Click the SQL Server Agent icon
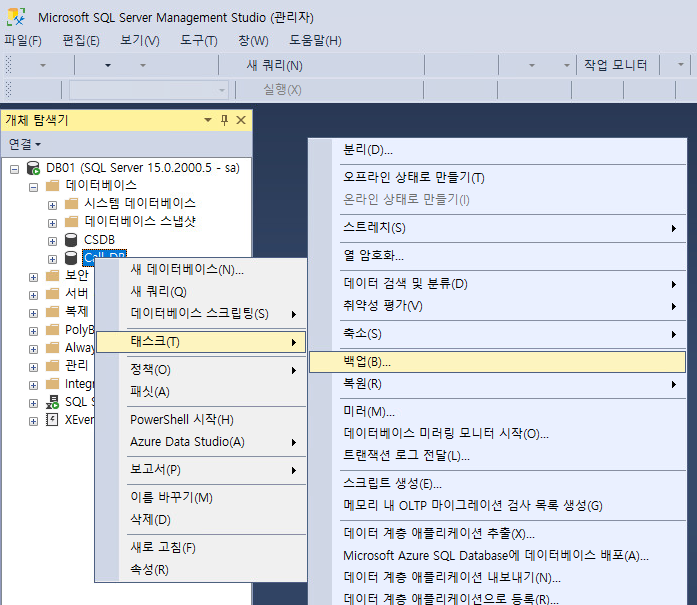The width and height of the screenshot is (697, 605). 52,402
